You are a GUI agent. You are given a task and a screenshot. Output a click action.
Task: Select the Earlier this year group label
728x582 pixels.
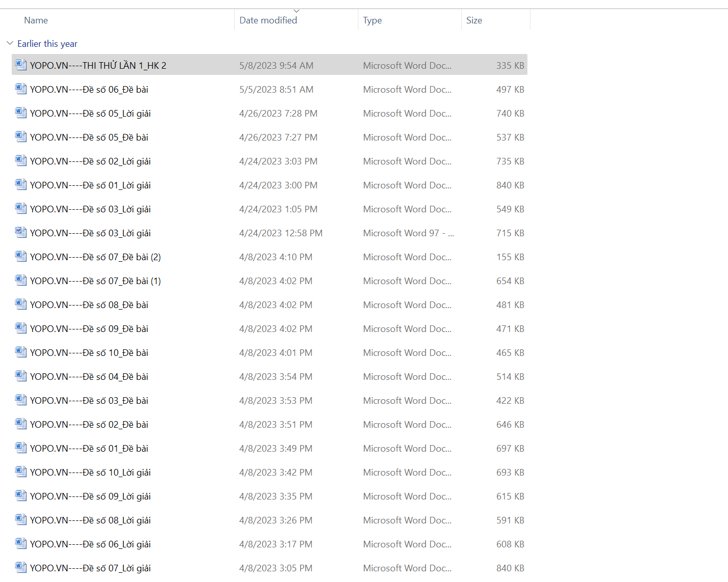[47, 44]
